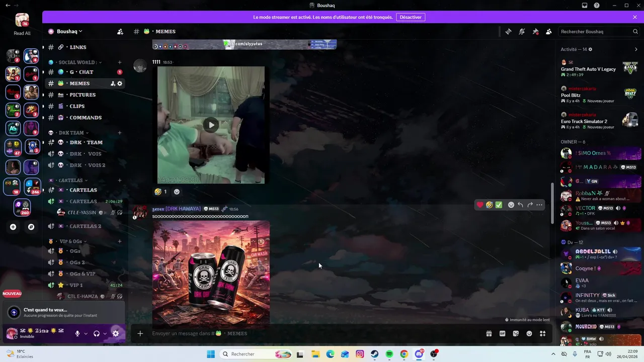Open microphone input options dropdown arrow

point(86,333)
